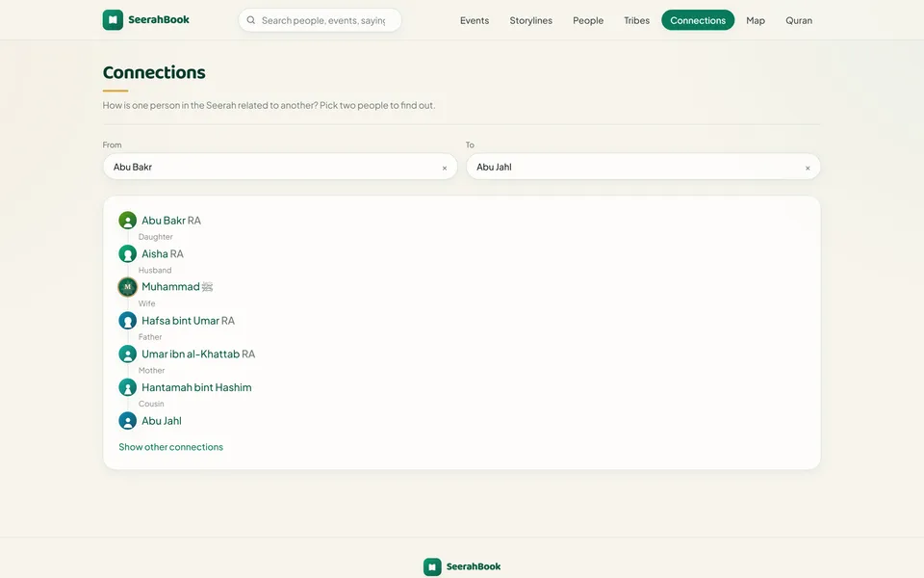
Task: Click the SeerahBook wordmark in header
Action: (159, 19)
